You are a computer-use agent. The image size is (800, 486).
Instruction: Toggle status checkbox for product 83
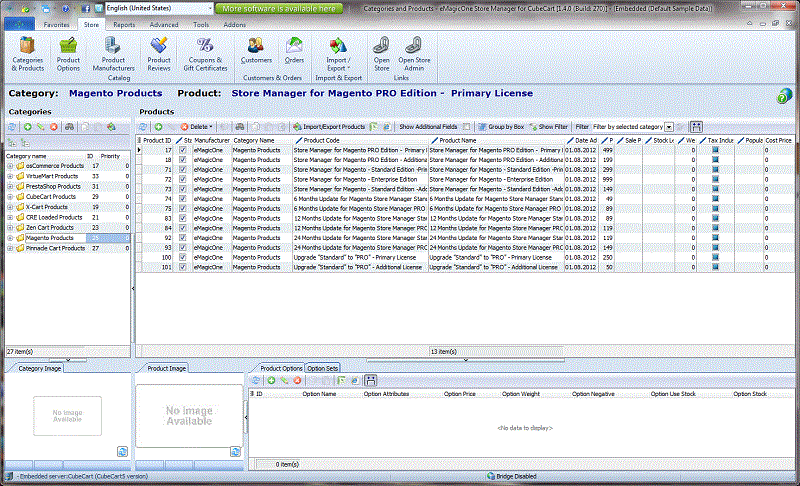(183, 218)
